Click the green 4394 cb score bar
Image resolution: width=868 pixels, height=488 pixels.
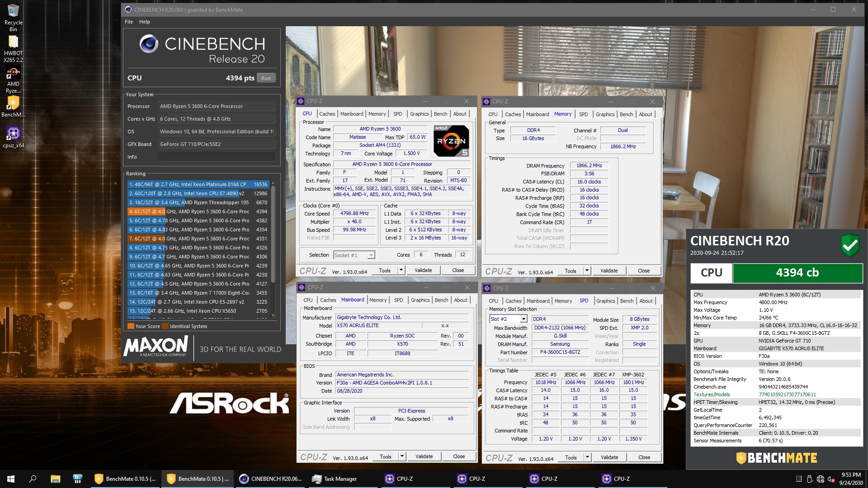(x=797, y=273)
